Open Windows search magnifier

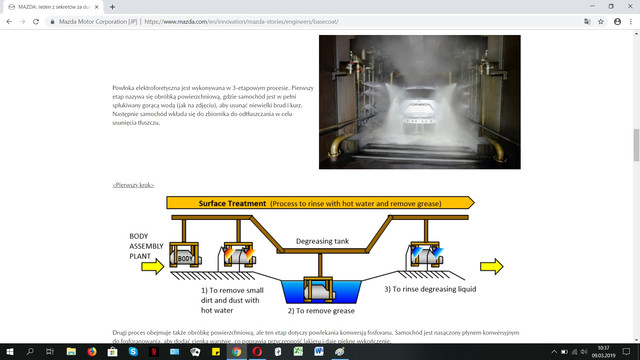30,351
